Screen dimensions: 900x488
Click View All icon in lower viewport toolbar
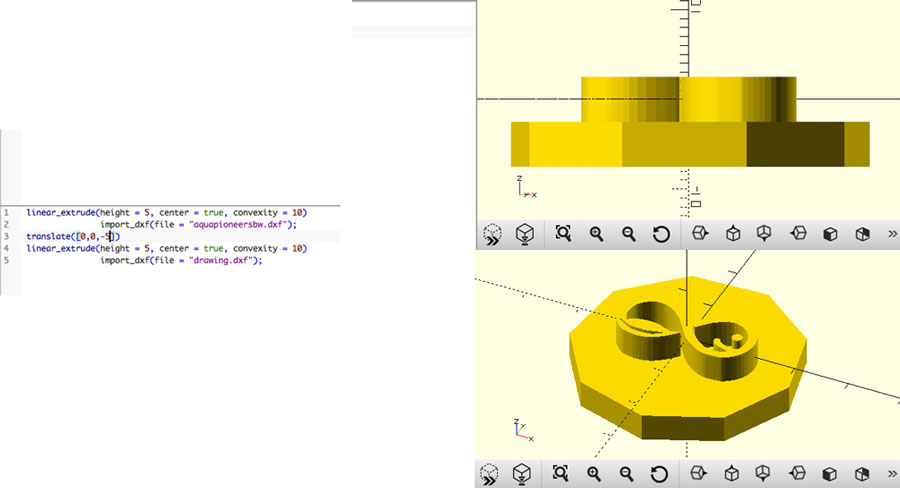pos(561,473)
